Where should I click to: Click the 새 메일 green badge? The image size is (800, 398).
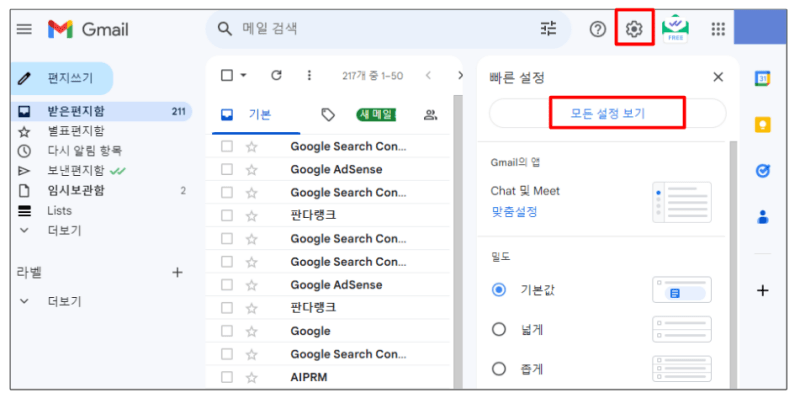pos(377,115)
